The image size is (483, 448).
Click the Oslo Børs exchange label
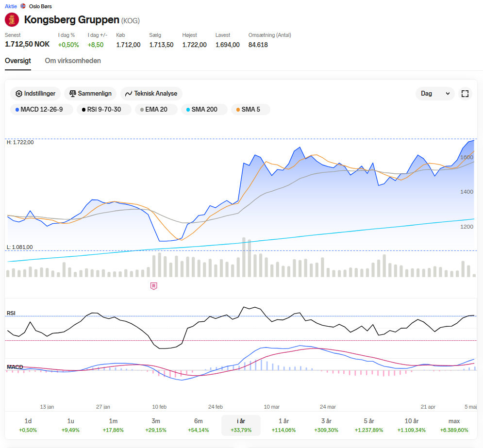click(x=40, y=6)
